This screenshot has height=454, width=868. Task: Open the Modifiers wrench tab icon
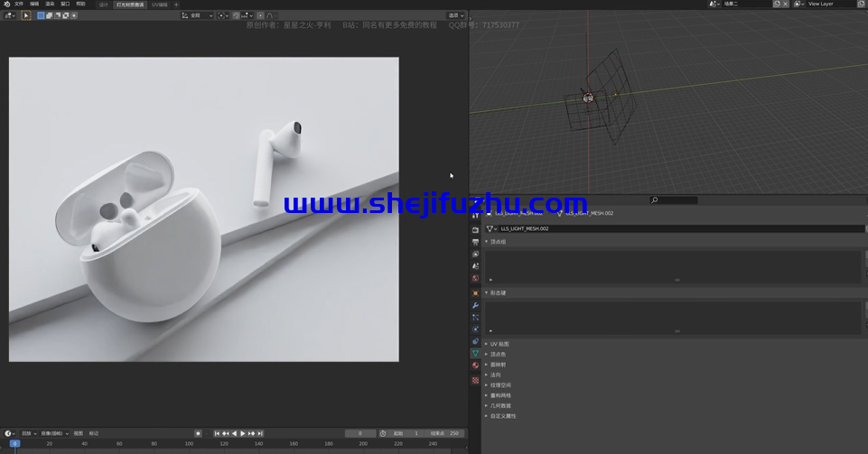coord(476,305)
